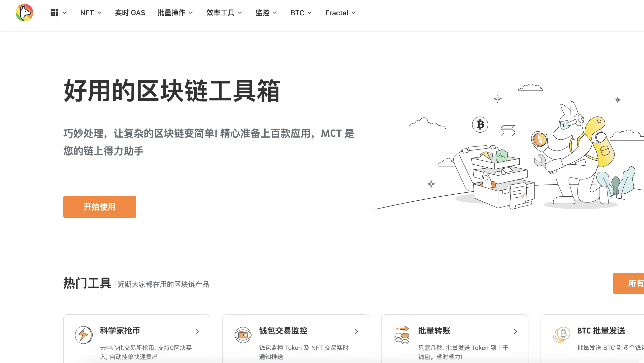Click the dog mascot illustration
The image size is (644, 363).
573,153
